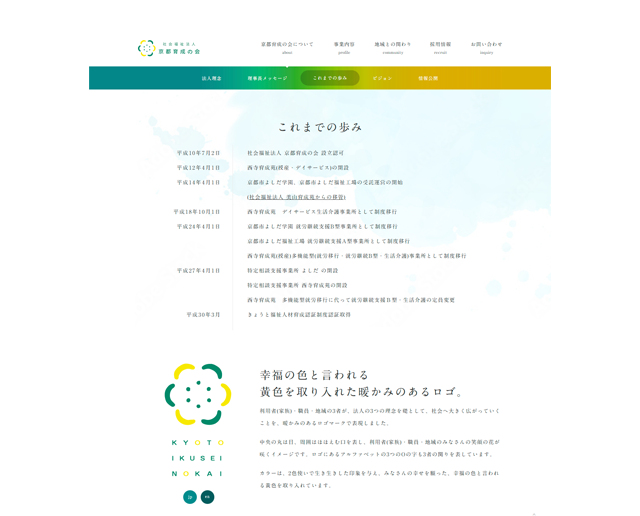Screen dimensions: 640x516
Task: Switch to the ビジョン tab
Action: 382,78
